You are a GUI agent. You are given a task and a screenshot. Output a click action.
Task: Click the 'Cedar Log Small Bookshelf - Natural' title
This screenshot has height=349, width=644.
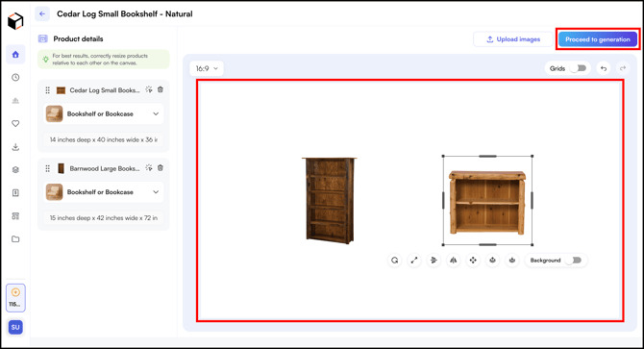click(x=125, y=13)
